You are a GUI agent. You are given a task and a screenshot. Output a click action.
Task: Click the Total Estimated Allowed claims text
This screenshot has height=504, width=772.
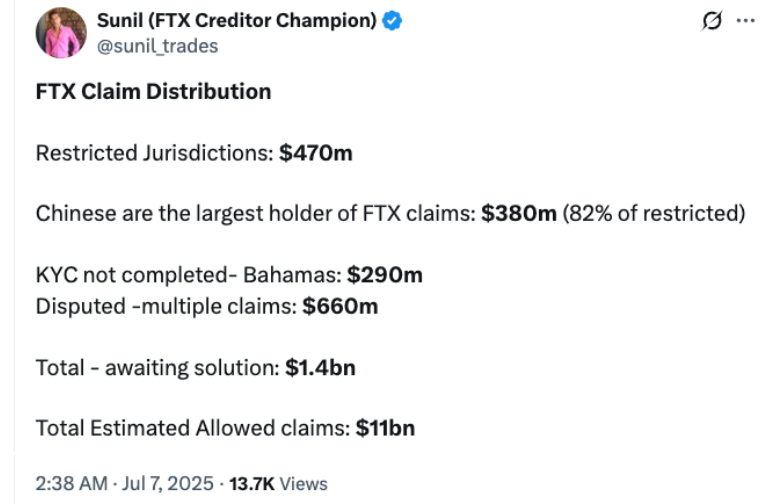coord(193,428)
